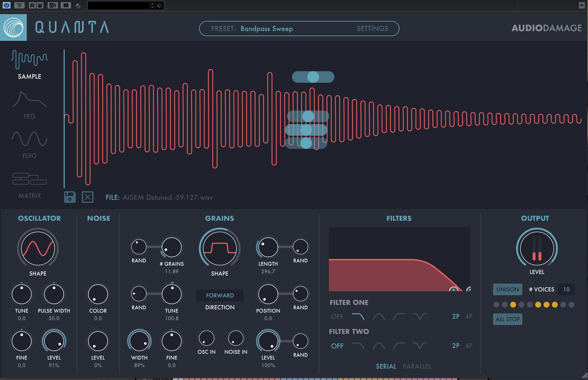Set Filter Two to OFF
588x380 pixels.
(x=337, y=346)
